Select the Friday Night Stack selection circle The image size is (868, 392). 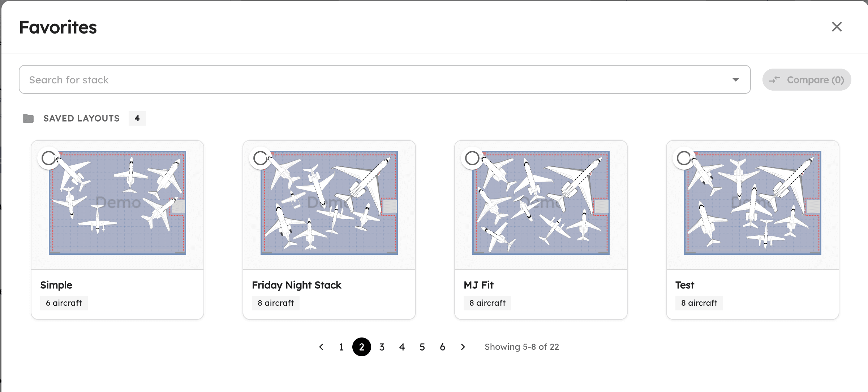coord(261,158)
